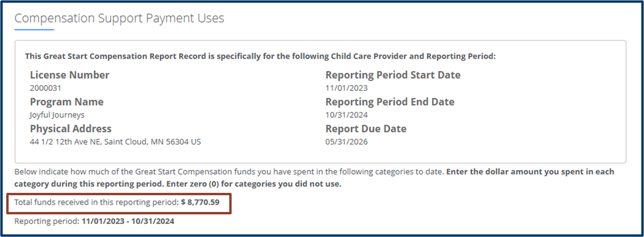Select the Joyful Journeys program name
This screenshot has width=644, height=237.
(57, 115)
